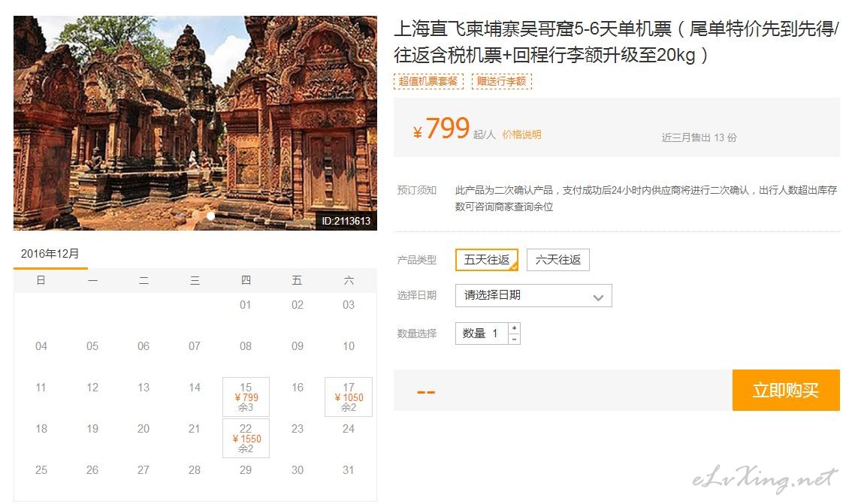Click calendar date 01
Screen dimensions: 846x504
coord(246,305)
